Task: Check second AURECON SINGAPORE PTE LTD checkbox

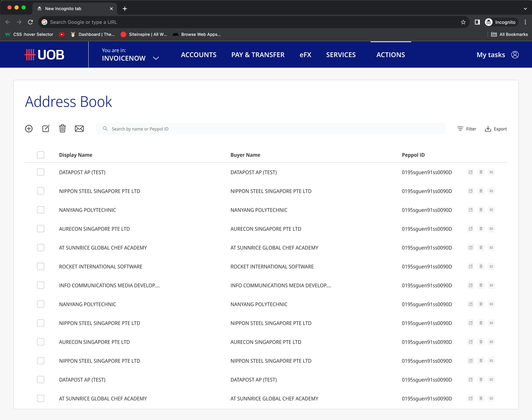Action: point(41,342)
